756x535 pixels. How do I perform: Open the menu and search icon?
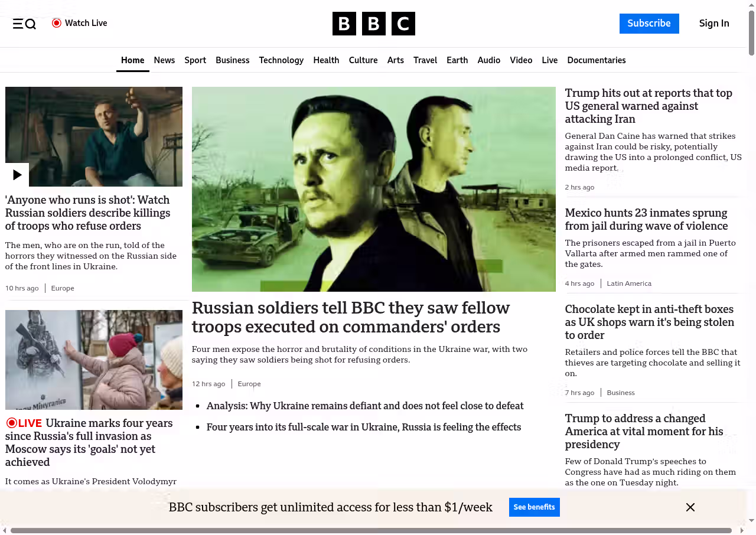[24, 24]
